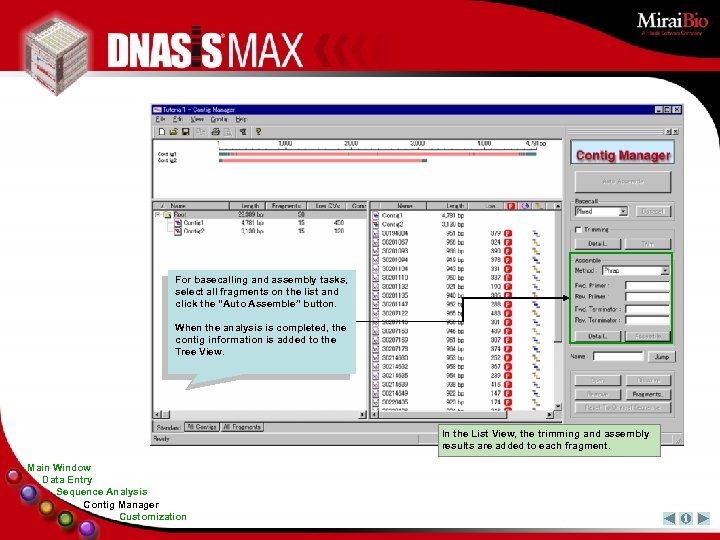The image size is (720, 540).
Task: Open the Edit menu
Action: 178,119
